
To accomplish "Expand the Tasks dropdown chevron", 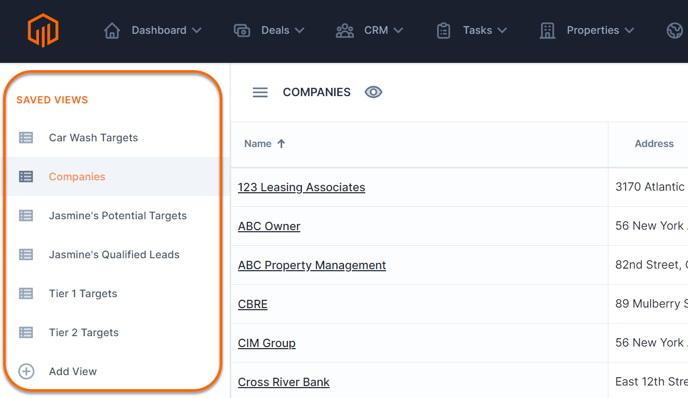I will [502, 30].
